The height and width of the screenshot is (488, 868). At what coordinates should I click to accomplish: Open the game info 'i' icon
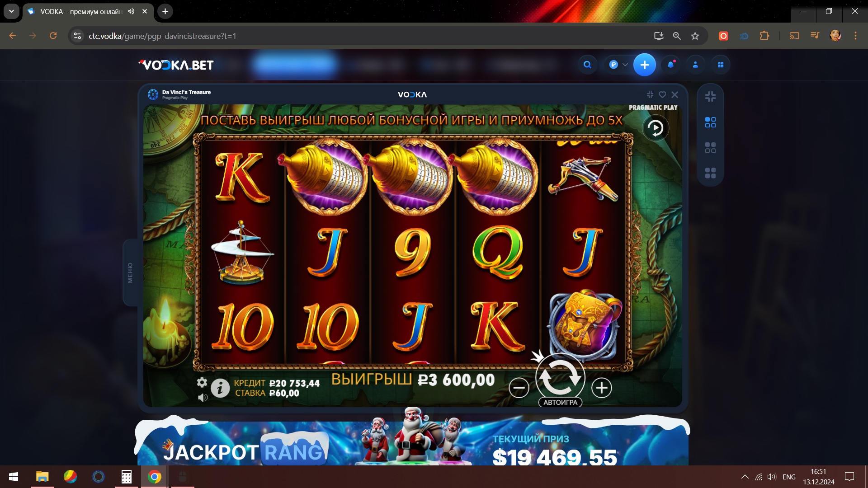(x=220, y=388)
